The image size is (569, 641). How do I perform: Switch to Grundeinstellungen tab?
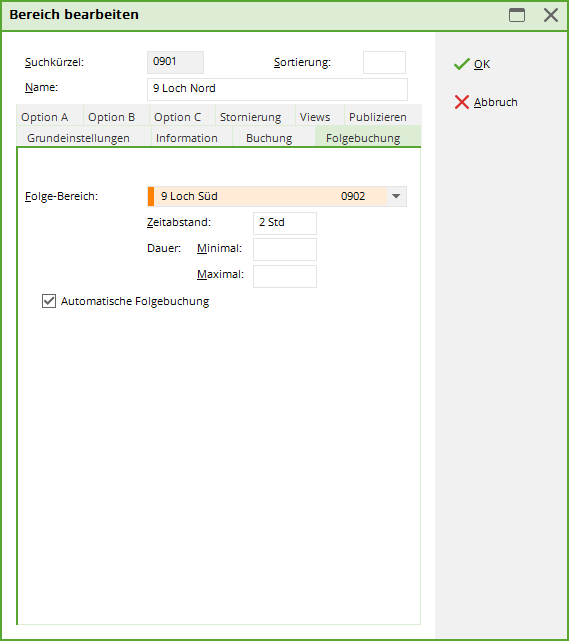click(x=78, y=138)
